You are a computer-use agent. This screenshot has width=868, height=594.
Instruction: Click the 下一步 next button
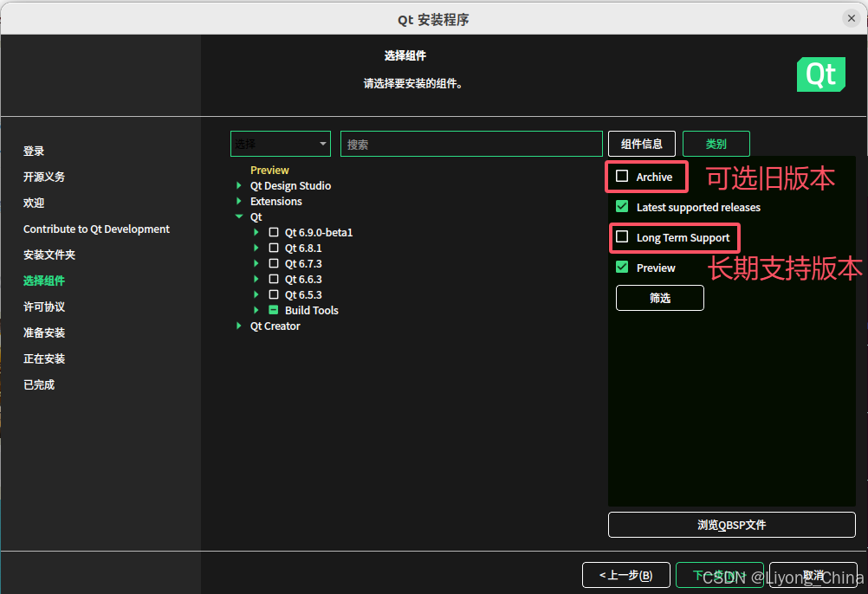pos(720,575)
